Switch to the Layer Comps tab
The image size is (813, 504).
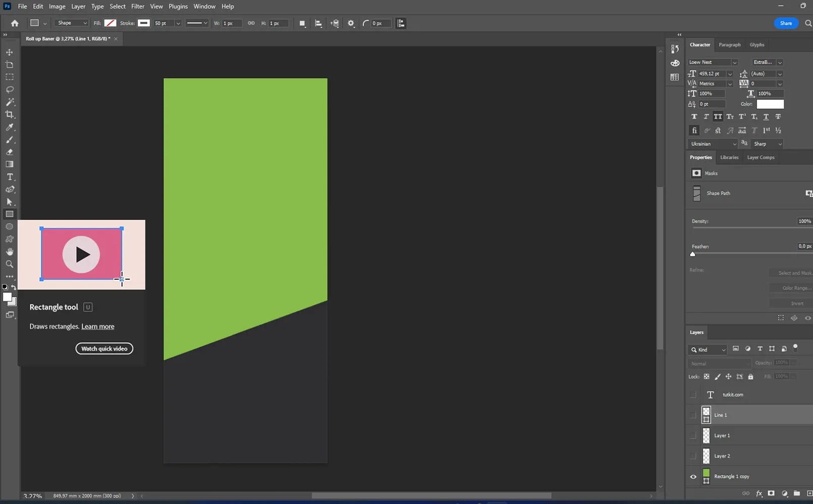(x=760, y=158)
